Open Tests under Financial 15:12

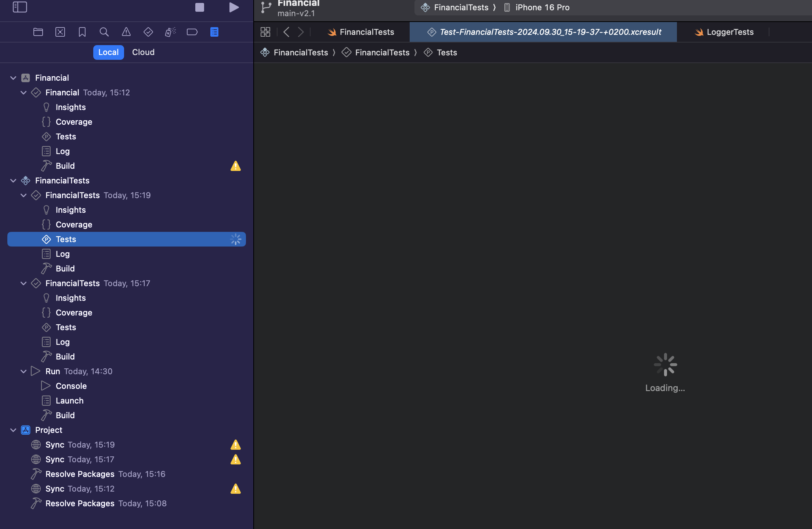pos(127,136)
